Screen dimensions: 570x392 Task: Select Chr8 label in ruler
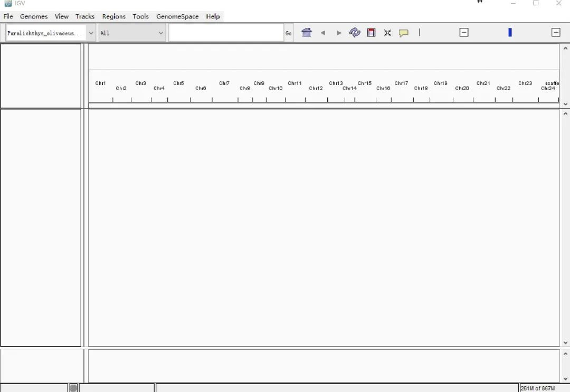pos(245,88)
